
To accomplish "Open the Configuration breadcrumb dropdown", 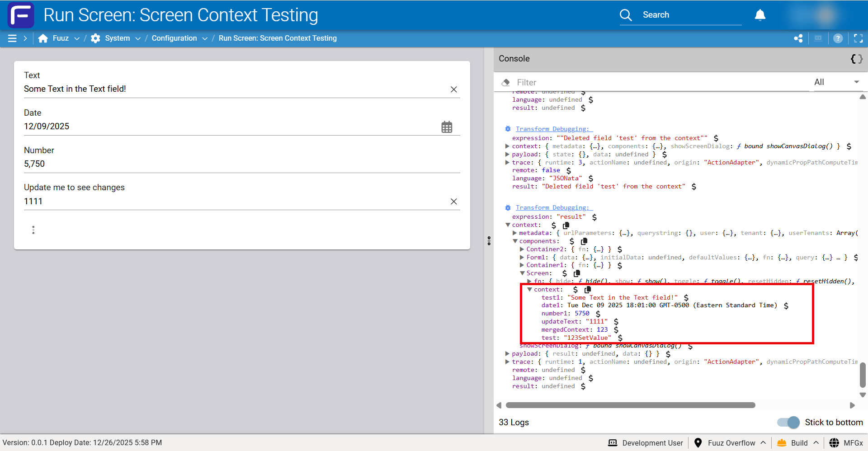I will point(205,38).
